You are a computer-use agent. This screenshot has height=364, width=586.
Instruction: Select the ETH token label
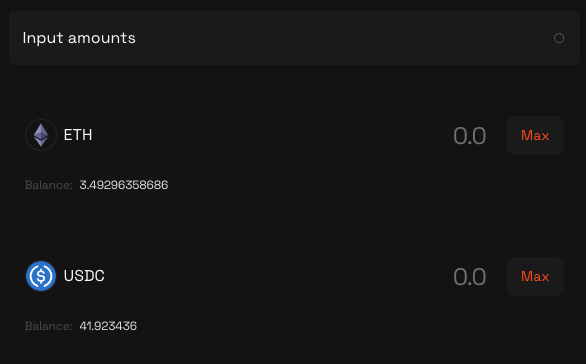click(x=78, y=135)
